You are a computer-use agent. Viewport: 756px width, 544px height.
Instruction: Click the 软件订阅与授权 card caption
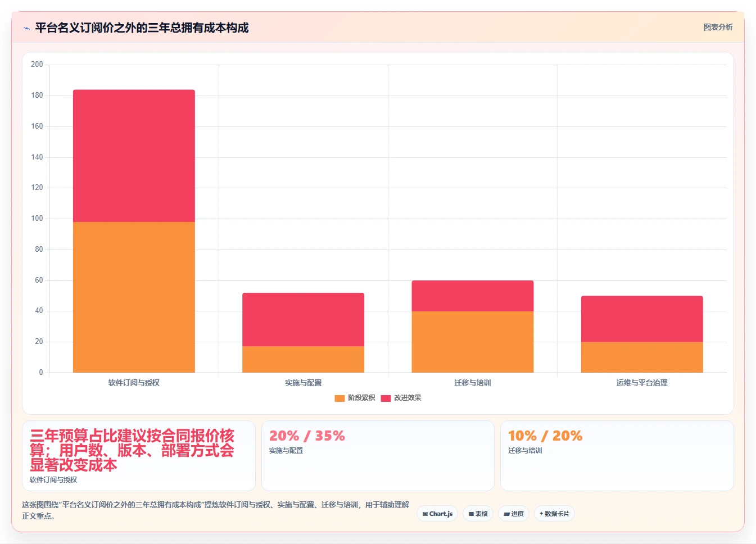53,480
